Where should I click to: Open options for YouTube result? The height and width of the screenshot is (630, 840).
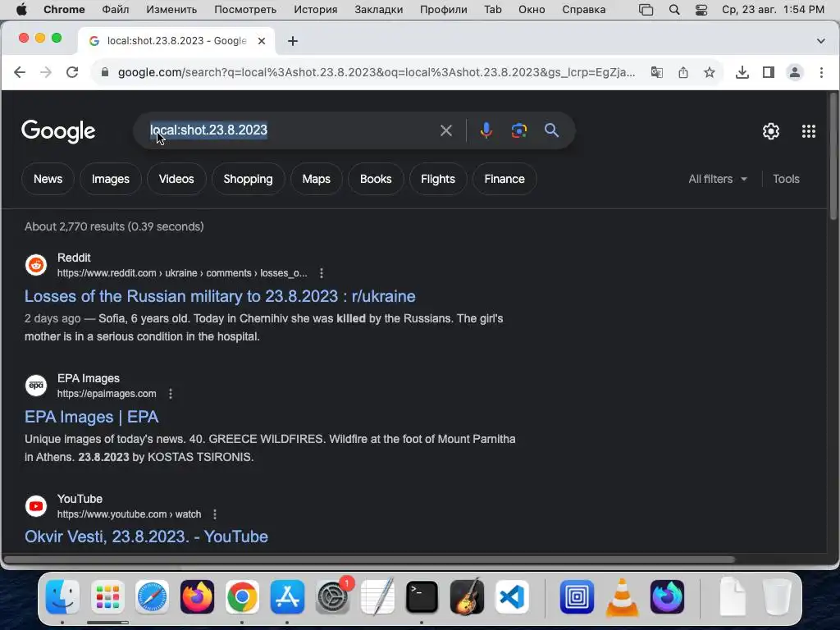pos(215,514)
